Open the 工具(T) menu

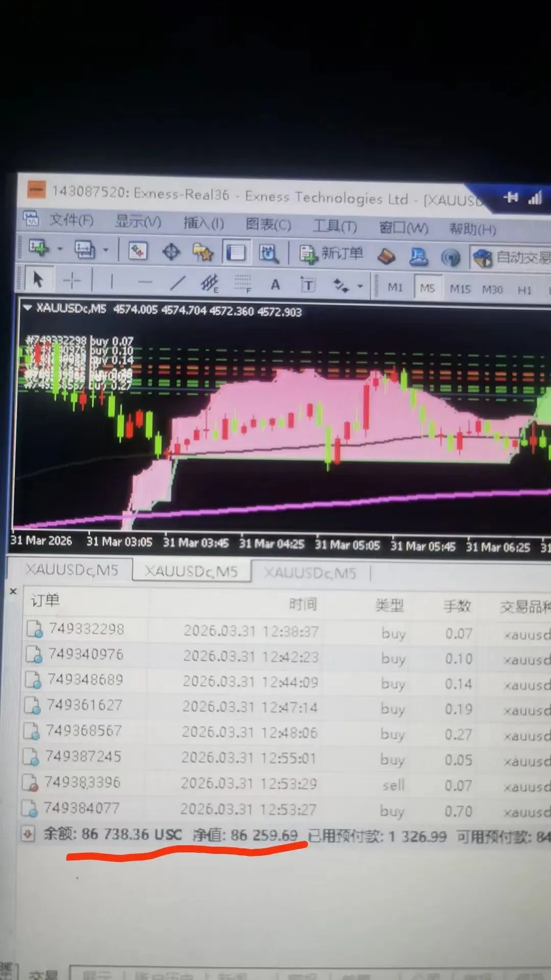click(x=335, y=226)
